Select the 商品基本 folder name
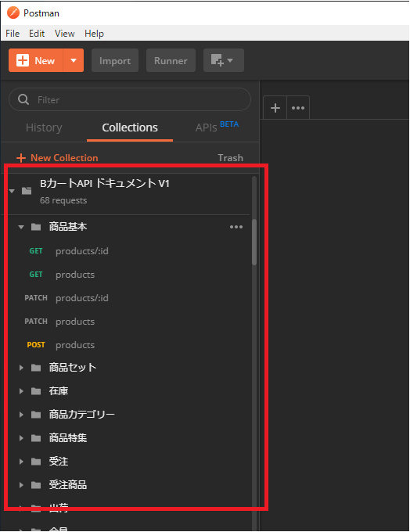 (x=68, y=227)
